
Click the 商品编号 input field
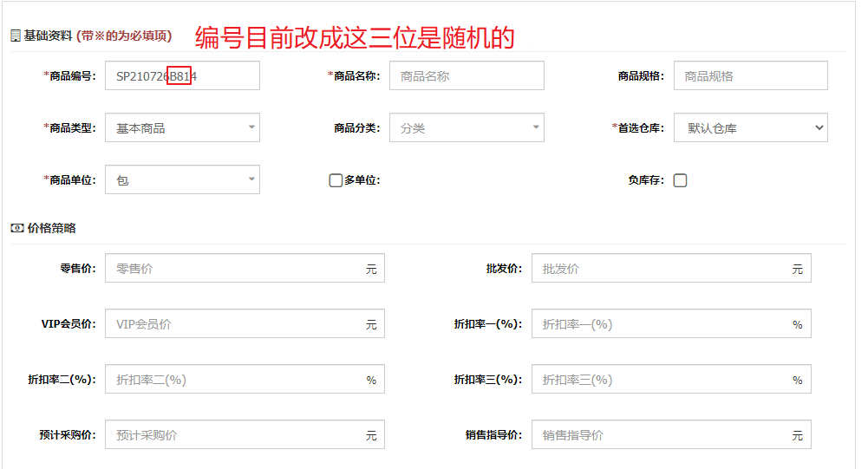[x=183, y=76]
